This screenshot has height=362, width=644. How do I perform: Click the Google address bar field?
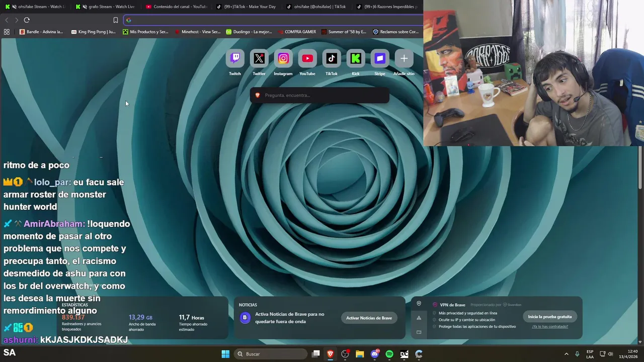click(273, 20)
